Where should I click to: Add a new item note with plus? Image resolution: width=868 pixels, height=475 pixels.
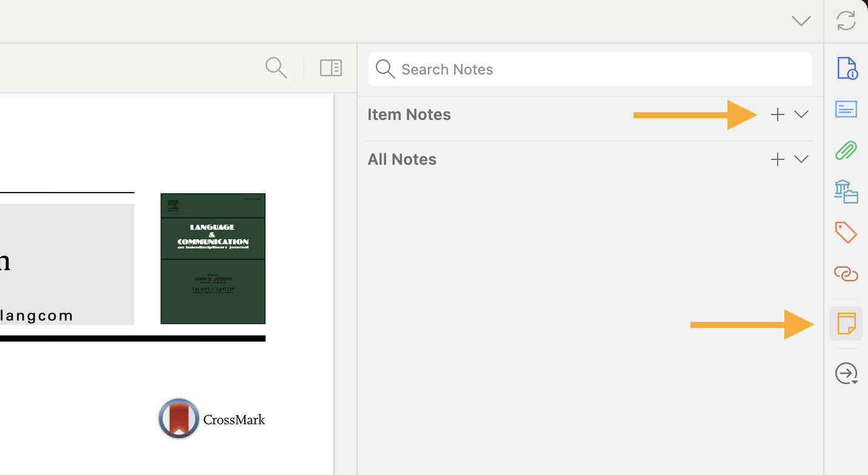coord(777,115)
